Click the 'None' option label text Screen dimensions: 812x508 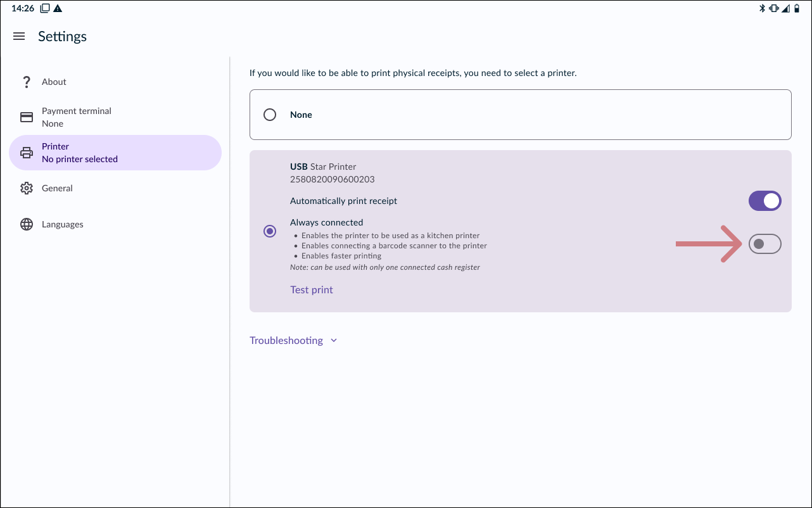tap(301, 115)
